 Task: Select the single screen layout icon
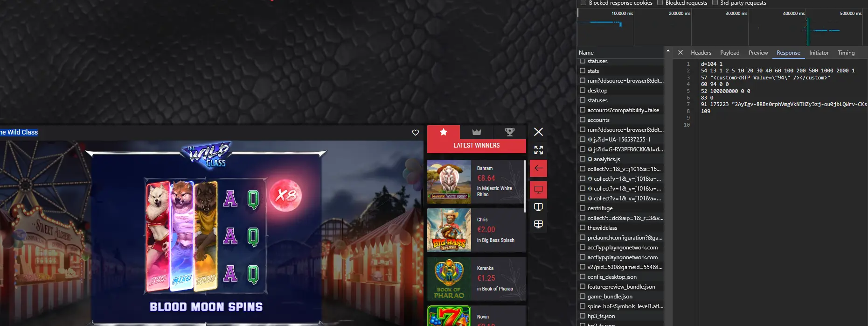click(x=538, y=190)
